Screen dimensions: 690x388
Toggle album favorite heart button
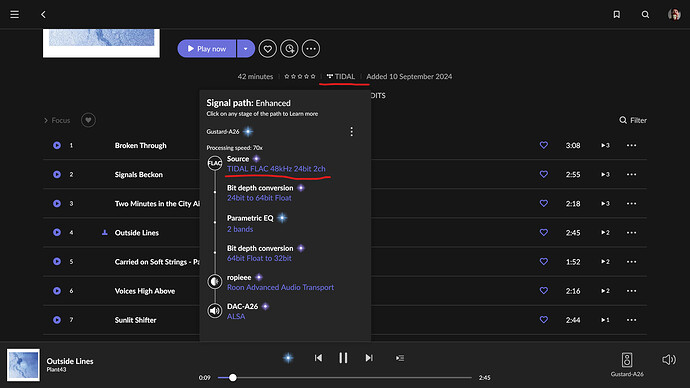(x=268, y=49)
